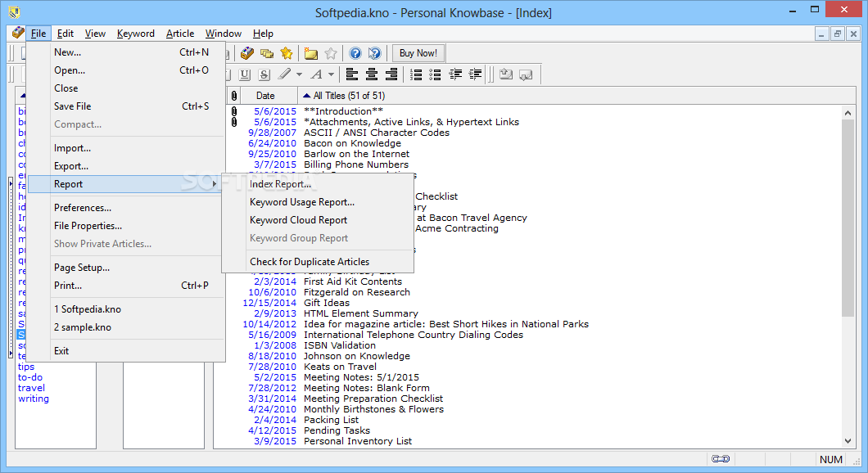This screenshot has height=473, width=868.
Task: Select the to-do keyword
Action: pyautogui.click(x=30, y=377)
